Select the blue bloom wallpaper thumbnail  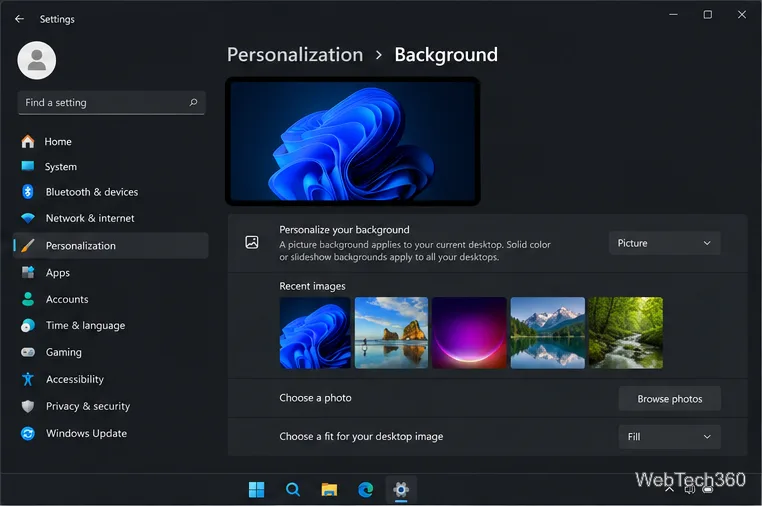tap(315, 332)
